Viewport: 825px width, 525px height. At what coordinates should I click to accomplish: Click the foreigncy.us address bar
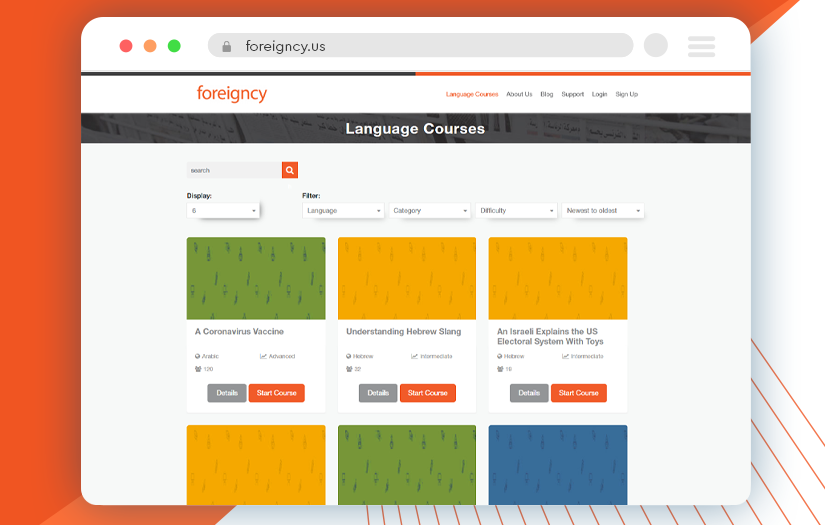pos(420,45)
